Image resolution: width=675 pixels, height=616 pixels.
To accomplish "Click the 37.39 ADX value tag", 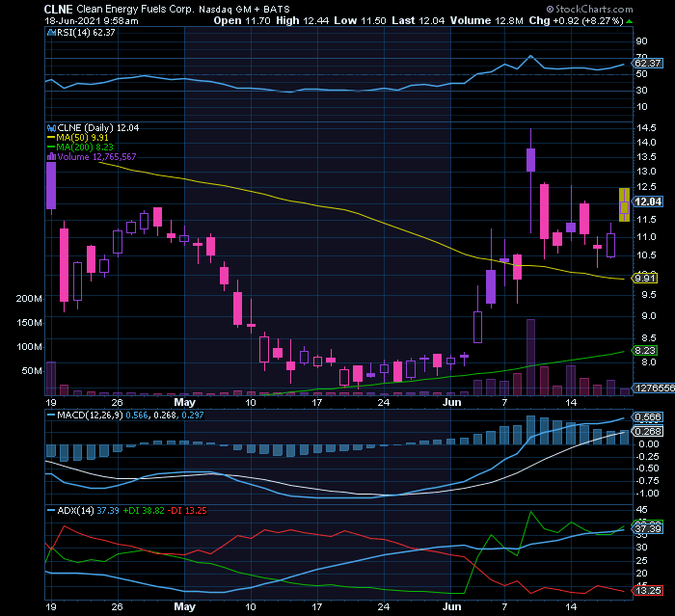I will [647, 528].
